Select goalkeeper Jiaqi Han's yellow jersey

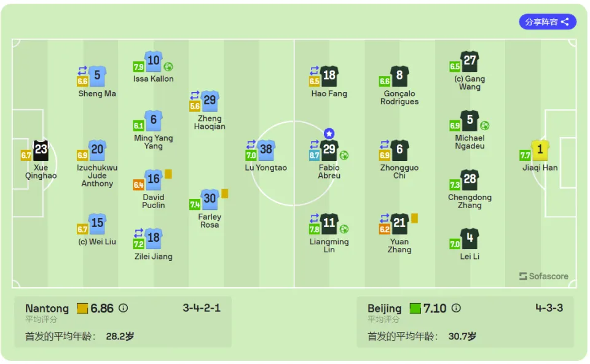click(540, 150)
